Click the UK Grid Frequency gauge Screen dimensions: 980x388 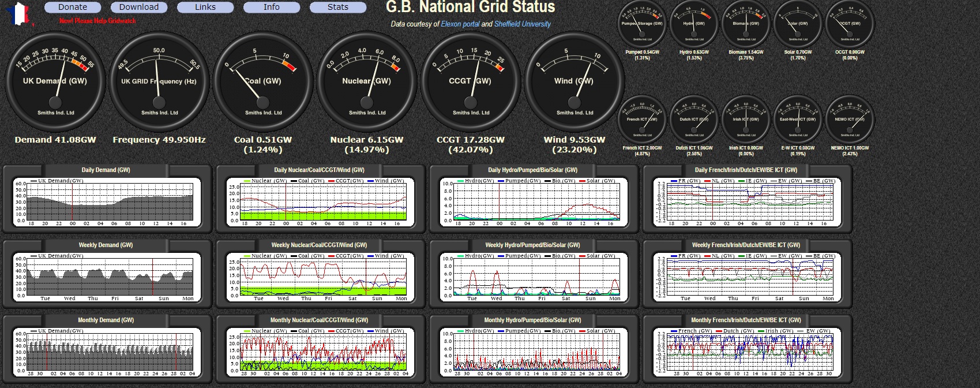click(x=159, y=82)
